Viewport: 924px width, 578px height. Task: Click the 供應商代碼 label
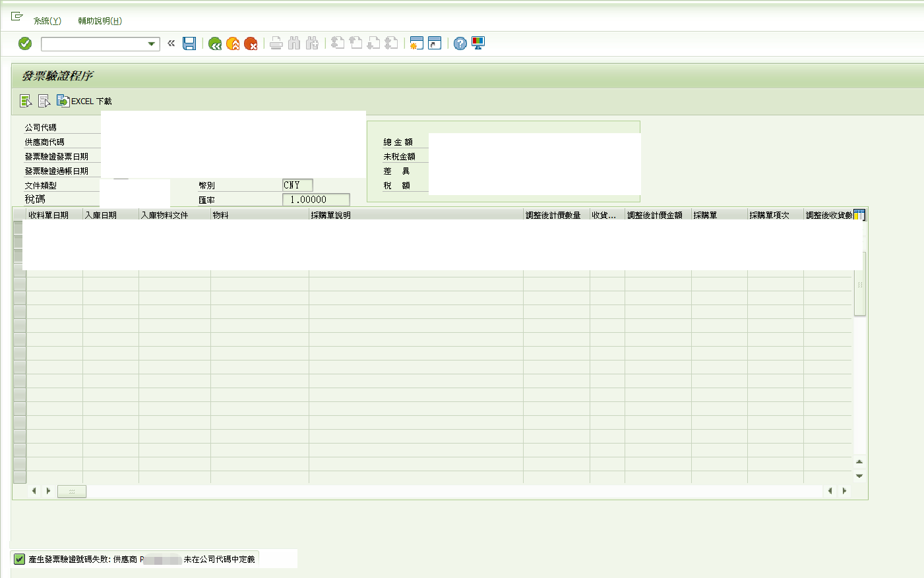[x=45, y=142]
